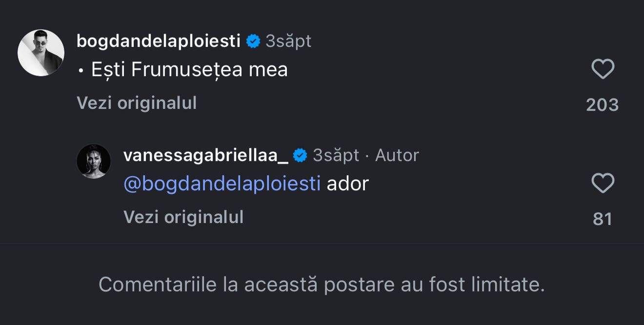Click the vanessagabriellaa_ username
This screenshot has height=325, width=644.
point(205,155)
